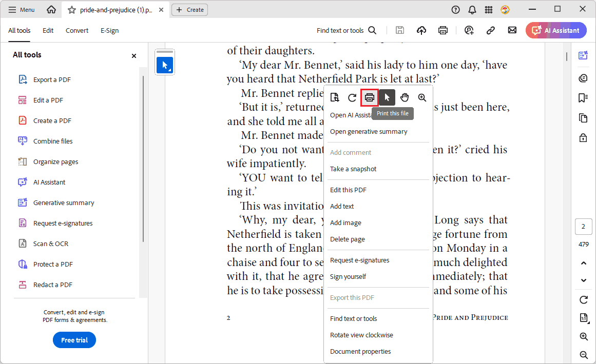This screenshot has height=364, width=596.
Task: Open the page display options dropdown
Action: tap(584, 318)
